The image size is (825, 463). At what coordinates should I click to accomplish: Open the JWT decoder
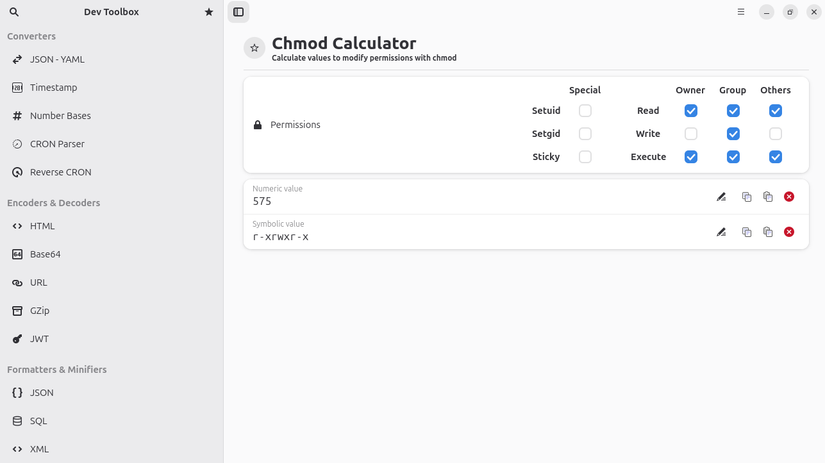112,339
